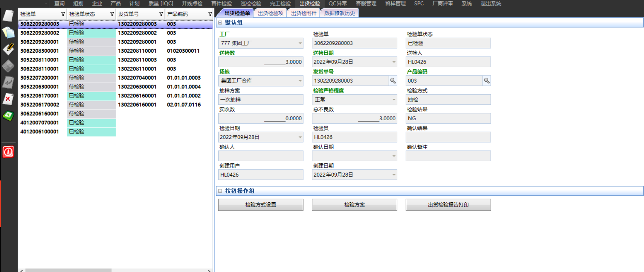
Task: Open the 数据修改历史 tab
Action: (339, 13)
